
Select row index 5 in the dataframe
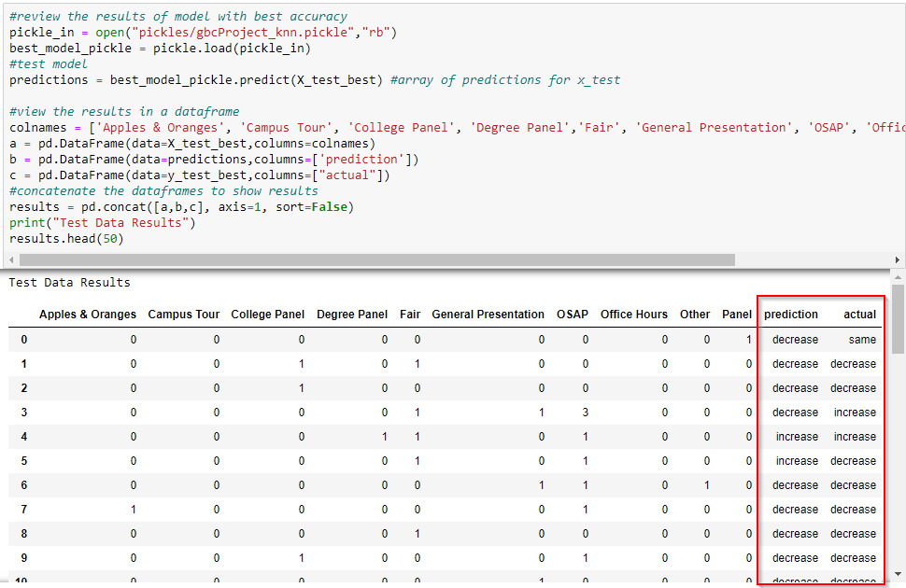[24, 461]
